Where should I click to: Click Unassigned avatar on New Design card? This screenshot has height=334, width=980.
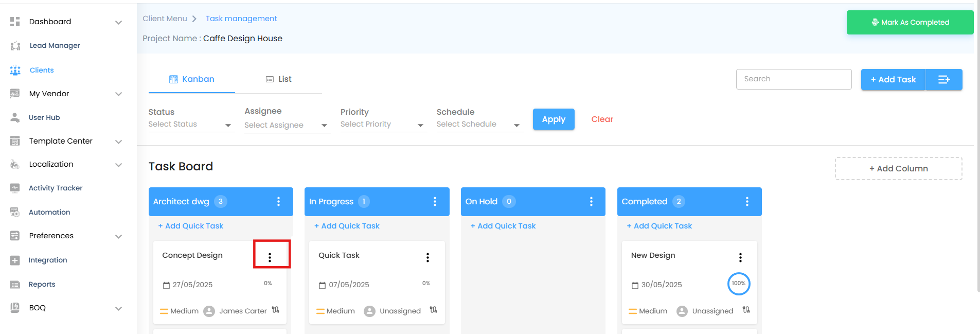682,311
